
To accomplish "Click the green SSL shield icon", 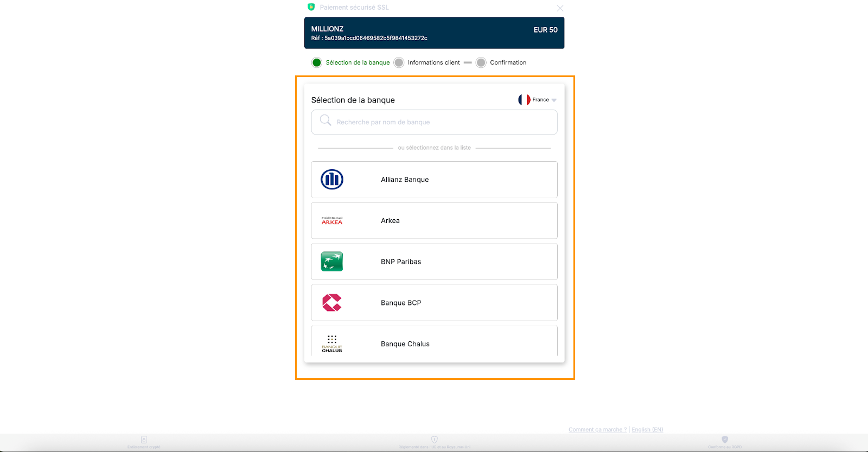I will (311, 7).
